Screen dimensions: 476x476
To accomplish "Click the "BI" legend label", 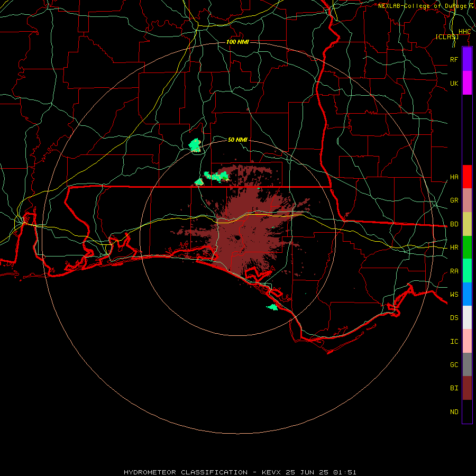I will (454, 388).
